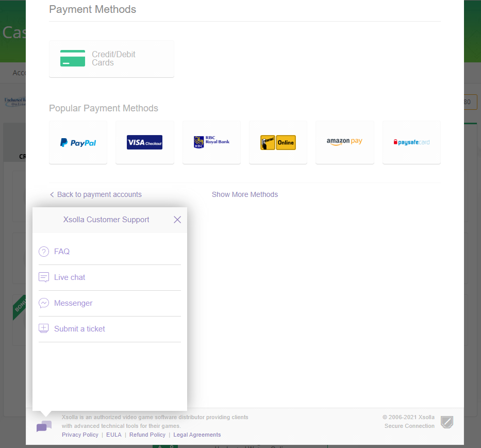The image size is (481, 448).
Task: Open Messenger support option
Action: pos(110,303)
